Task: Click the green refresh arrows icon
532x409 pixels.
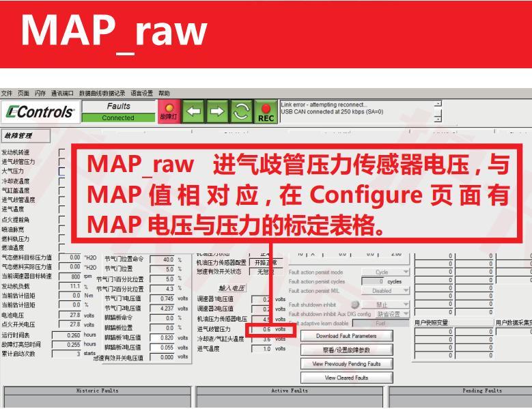Action: point(241,111)
